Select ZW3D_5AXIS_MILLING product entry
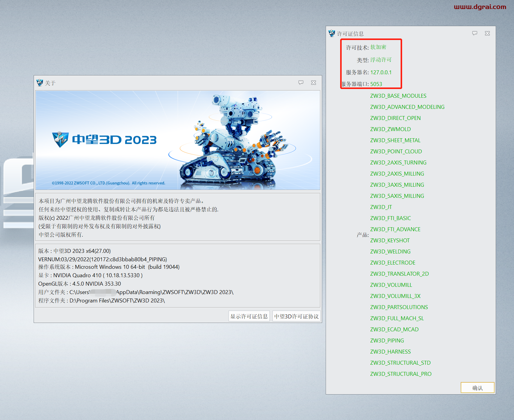514x420 pixels. [x=397, y=196]
